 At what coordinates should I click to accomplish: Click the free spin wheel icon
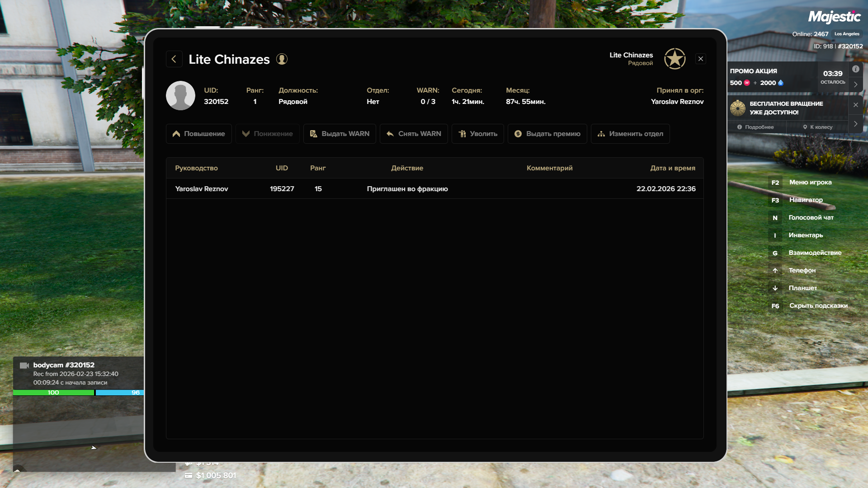coord(738,108)
